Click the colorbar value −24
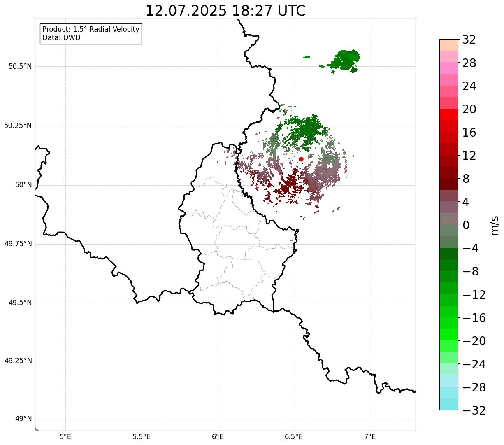The image size is (504, 445). [x=474, y=364]
